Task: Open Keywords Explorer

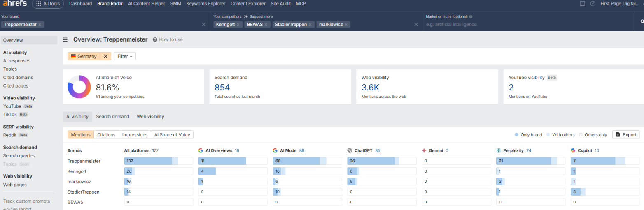Action: pos(206,4)
